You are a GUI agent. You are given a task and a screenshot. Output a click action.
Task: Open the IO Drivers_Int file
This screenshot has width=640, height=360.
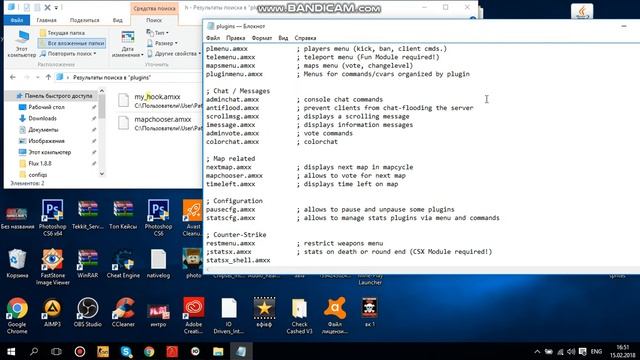[x=229, y=315]
